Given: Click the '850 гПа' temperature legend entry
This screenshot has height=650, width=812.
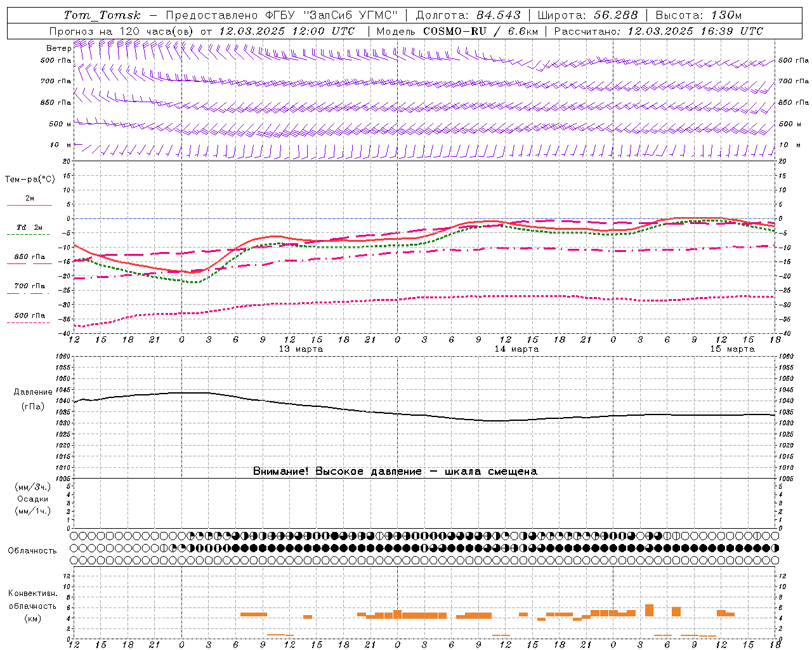Looking at the screenshot, I should pos(30,256).
